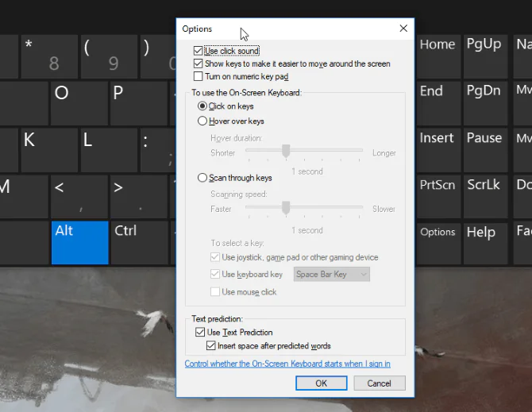The width and height of the screenshot is (532, 412).
Task: Click the less-than comma key
Action: coord(79,197)
